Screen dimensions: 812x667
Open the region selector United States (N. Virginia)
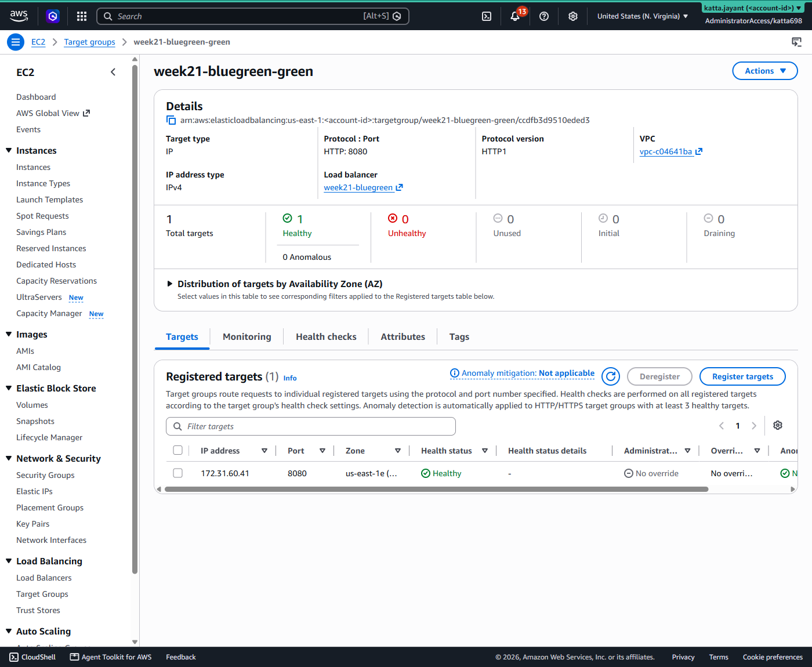click(643, 16)
